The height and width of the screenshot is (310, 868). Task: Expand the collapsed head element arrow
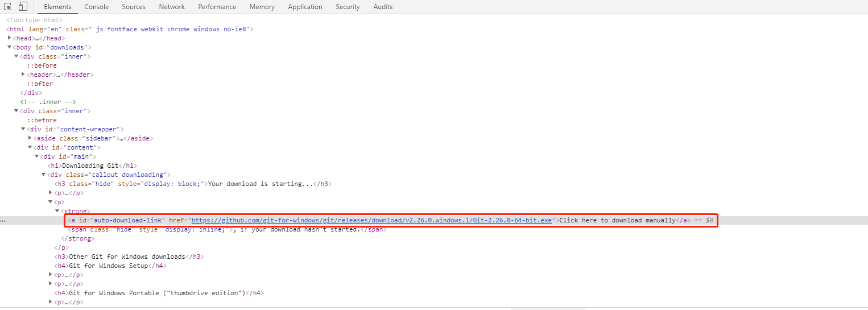coord(10,38)
